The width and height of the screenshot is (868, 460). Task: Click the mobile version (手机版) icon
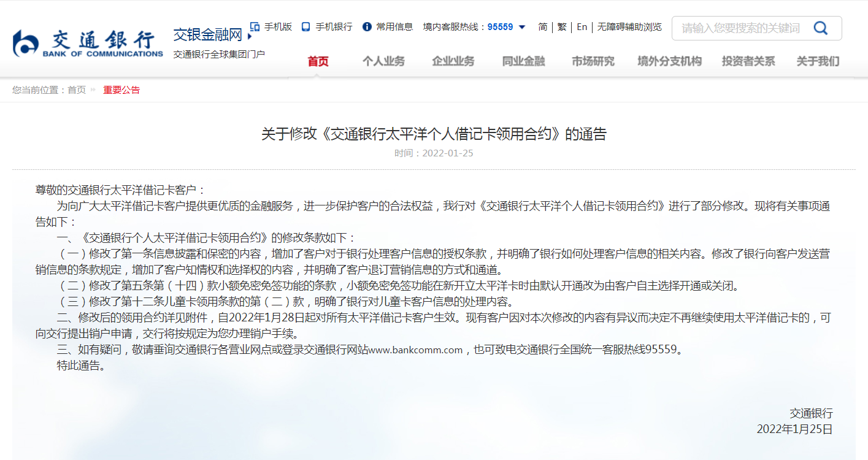[x=255, y=27]
